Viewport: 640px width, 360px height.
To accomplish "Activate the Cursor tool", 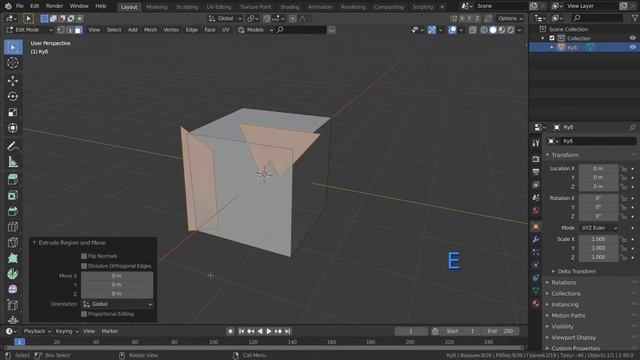I will tap(13, 63).
